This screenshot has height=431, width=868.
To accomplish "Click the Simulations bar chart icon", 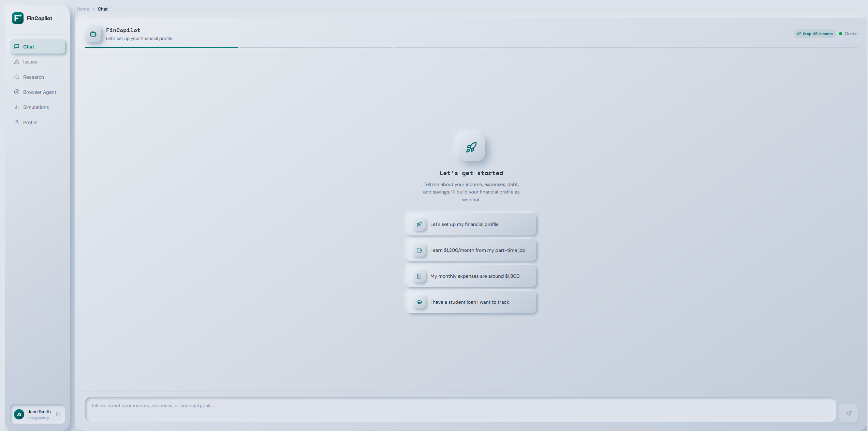I will (x=17, y=107).
